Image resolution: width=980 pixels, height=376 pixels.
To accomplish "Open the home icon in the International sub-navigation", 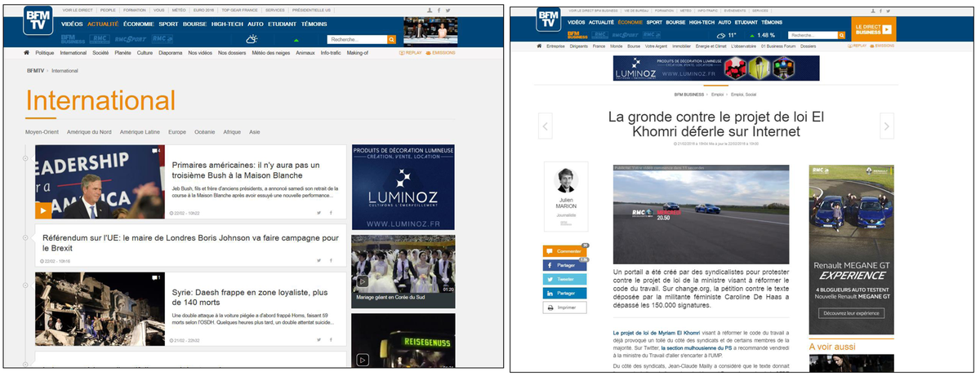I will point(27,52).
